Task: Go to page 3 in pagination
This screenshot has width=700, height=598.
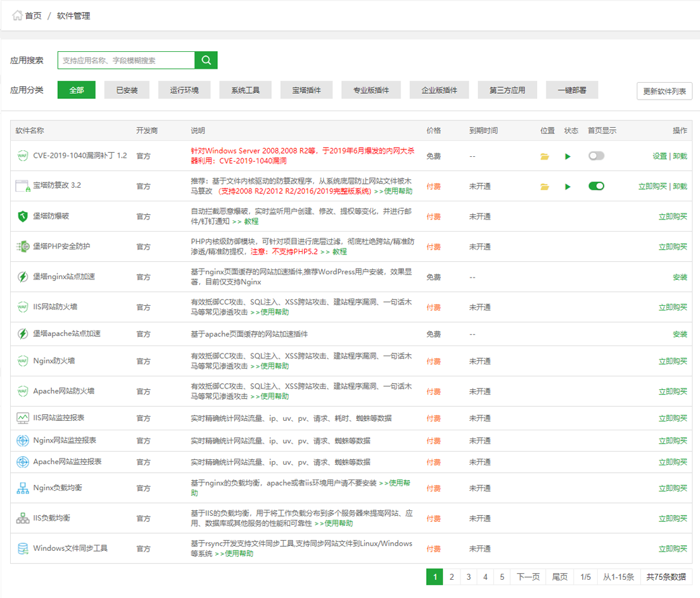Action: [x=468, y=577]
